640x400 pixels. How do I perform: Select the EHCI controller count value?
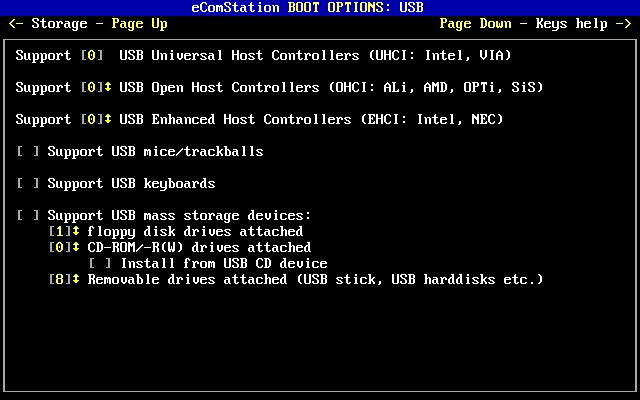tap(92, 119)
